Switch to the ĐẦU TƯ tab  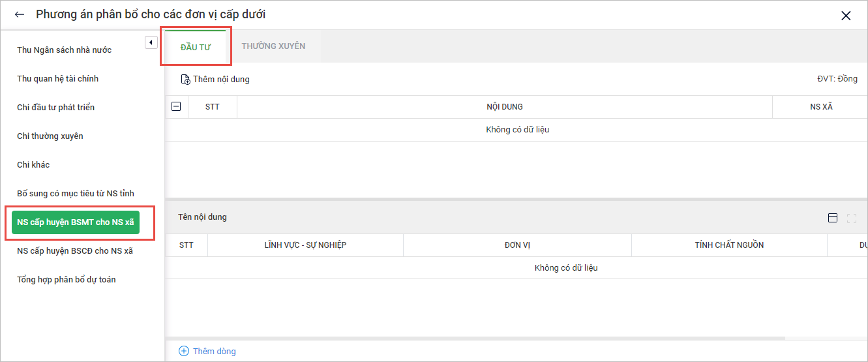(x=196, y=47)
